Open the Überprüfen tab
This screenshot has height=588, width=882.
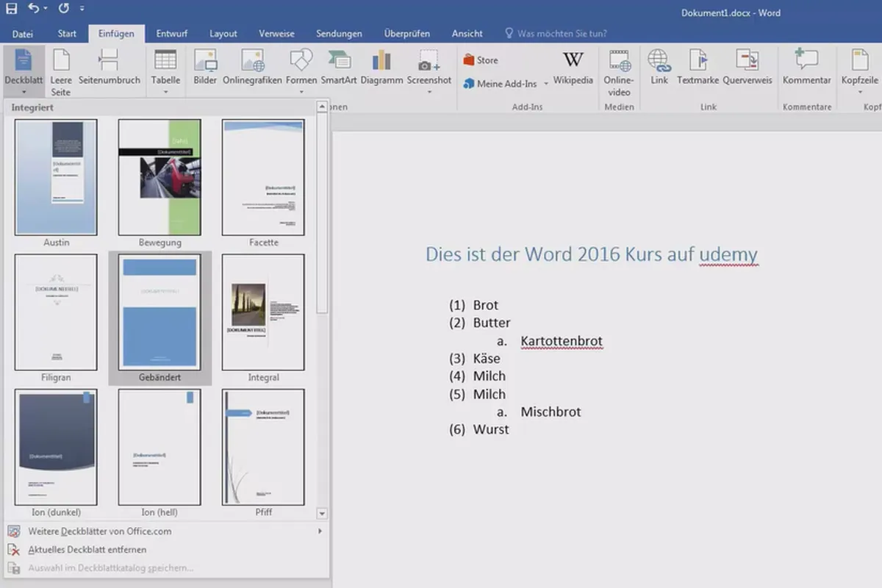406,33
